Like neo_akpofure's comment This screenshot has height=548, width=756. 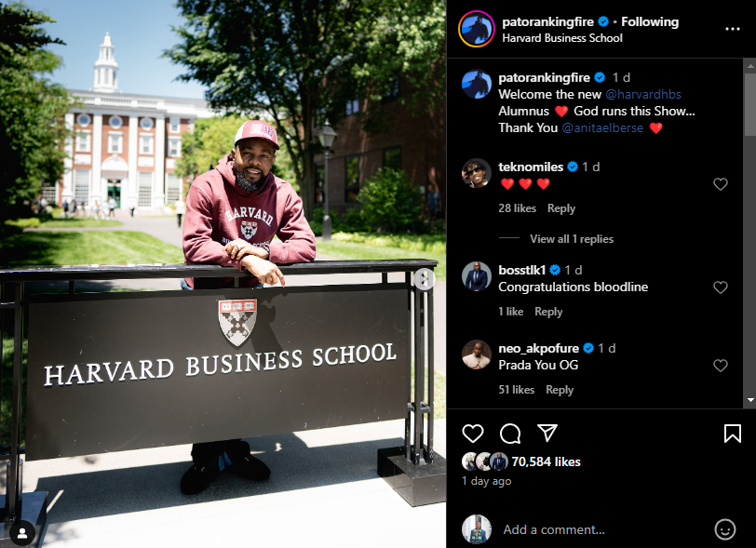[x=721, y=366]
